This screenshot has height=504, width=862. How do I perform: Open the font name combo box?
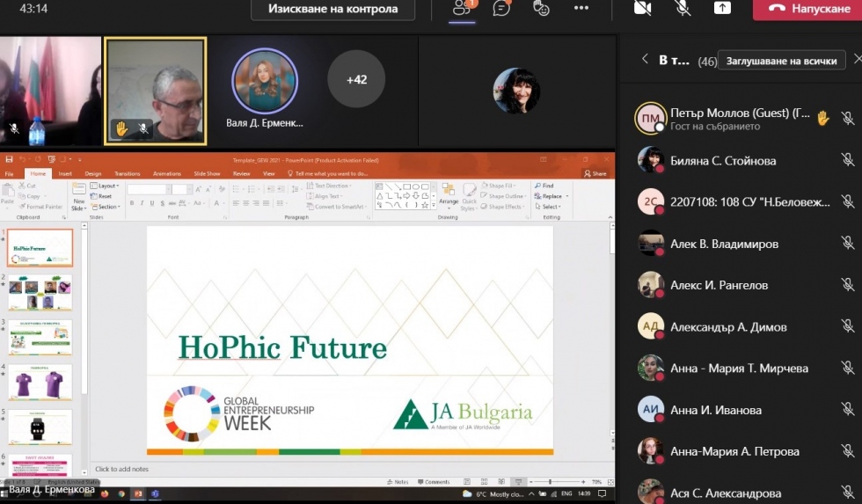[x=148, y=190]
